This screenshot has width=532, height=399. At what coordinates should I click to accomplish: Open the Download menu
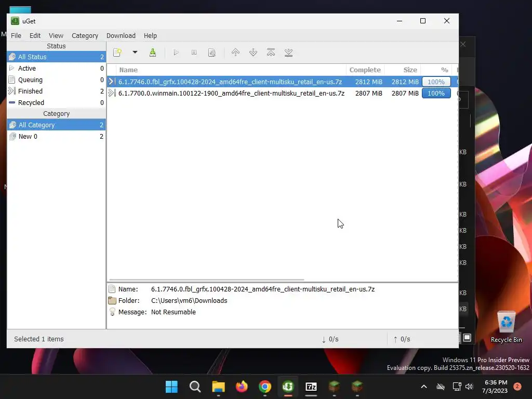(121, 36)
